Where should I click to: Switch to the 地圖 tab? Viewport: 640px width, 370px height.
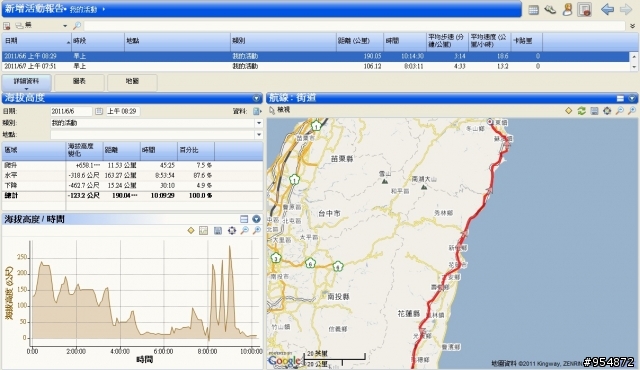tap(132, 82)
